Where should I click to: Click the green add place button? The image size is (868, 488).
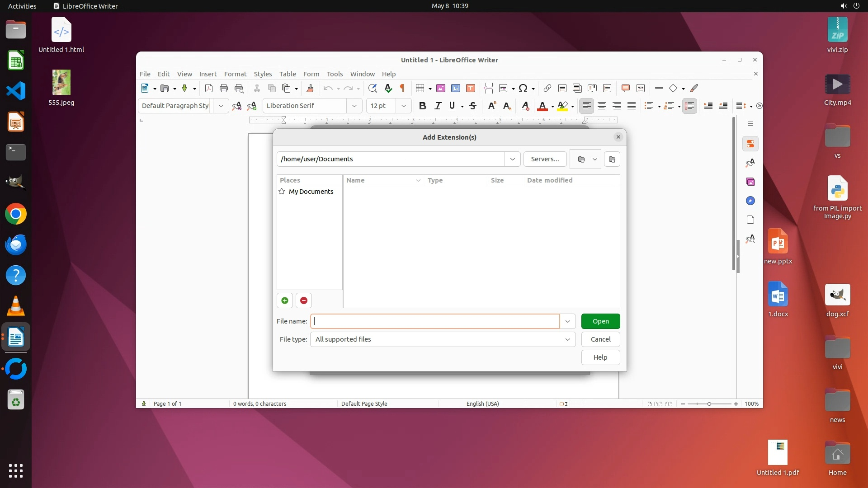point(285,300)
